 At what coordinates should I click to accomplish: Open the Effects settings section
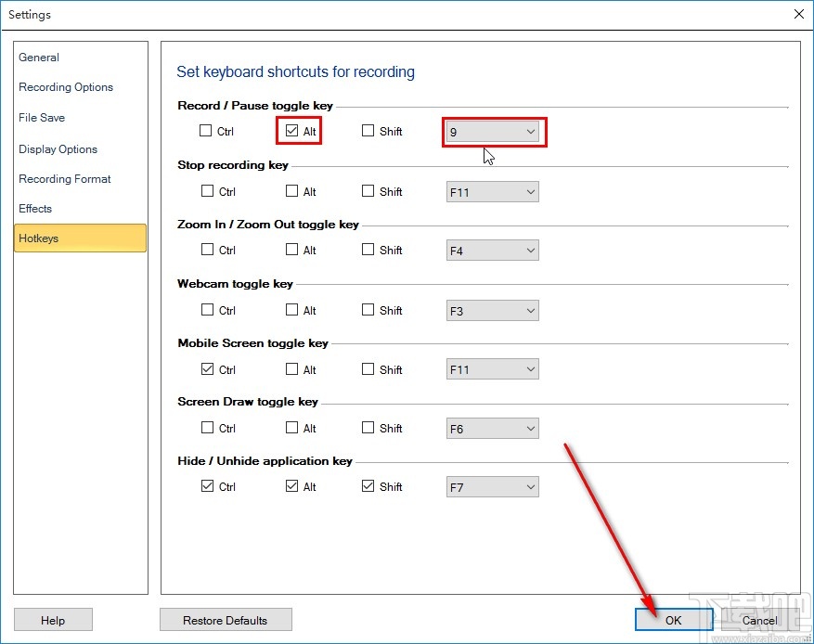pyautogui.click(x=35, y=209)
